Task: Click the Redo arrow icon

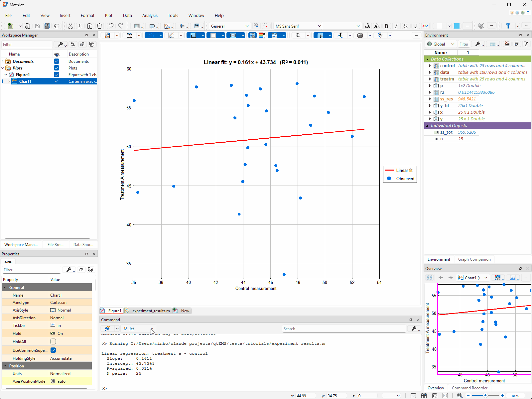Action: click(121, 26)
